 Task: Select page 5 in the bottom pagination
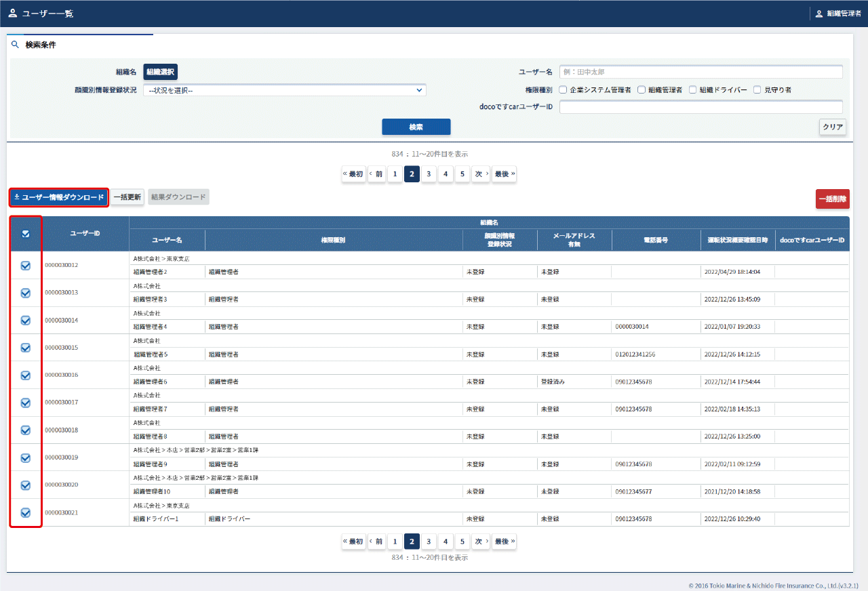point(462,542)
